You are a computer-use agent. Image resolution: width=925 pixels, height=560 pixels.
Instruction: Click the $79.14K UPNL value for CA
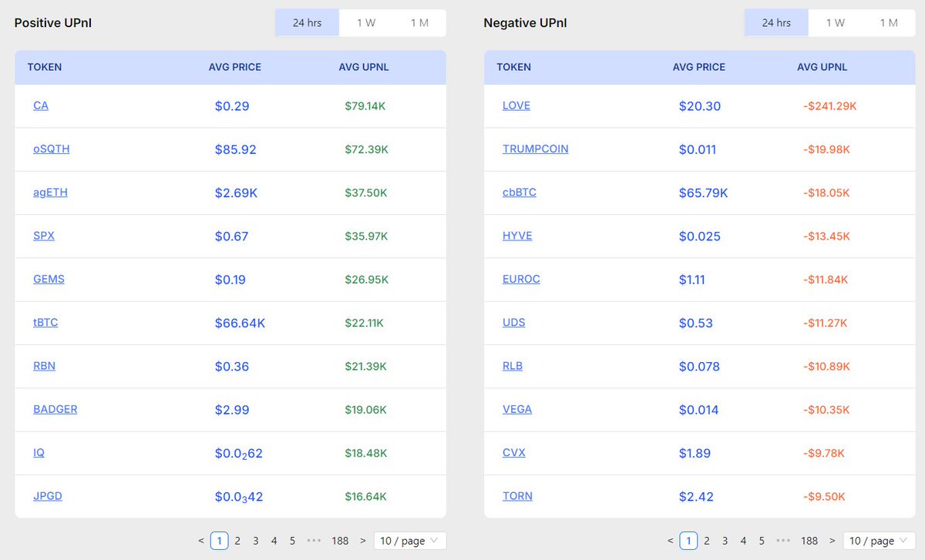click(365, 106)
